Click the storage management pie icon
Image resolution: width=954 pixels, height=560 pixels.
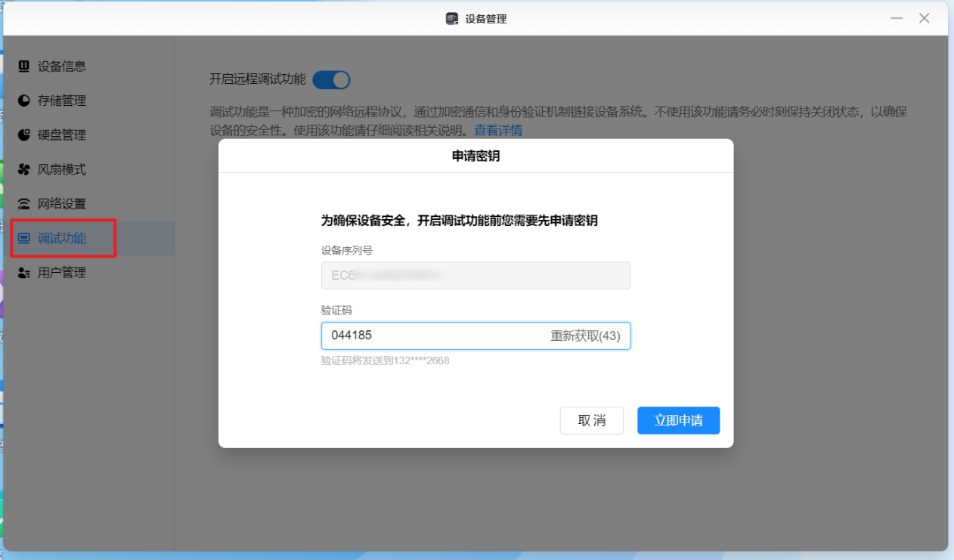pos(24,101)
